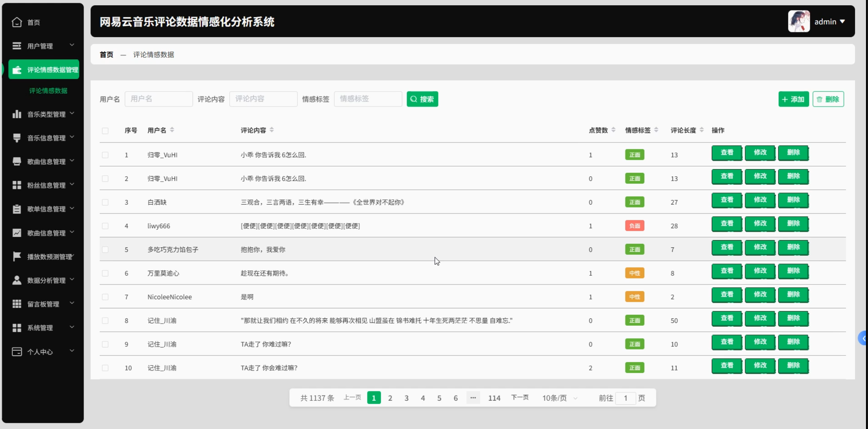Image resolution: width=868 pixels, height=429 pixels.
Task: Click the line-chart icon beside second 歌曲信息管理
Action: 17,233
